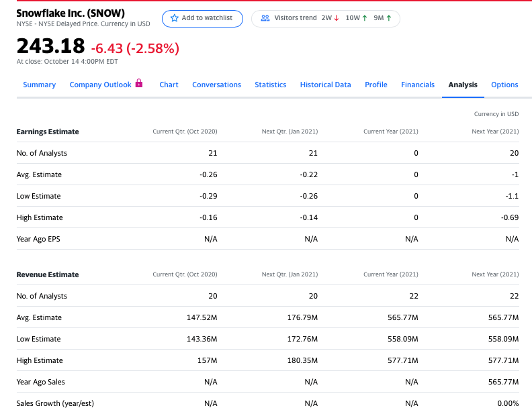Image resolution: width=532 pixels, height=412 pixels.
Task: Open the Historical Data tab
Action: click(325, 85)
